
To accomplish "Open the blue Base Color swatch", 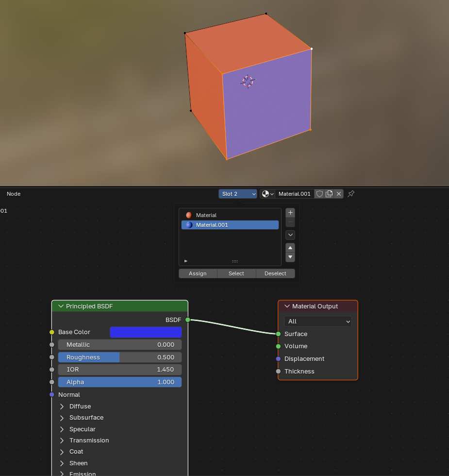I will (146, 332).
